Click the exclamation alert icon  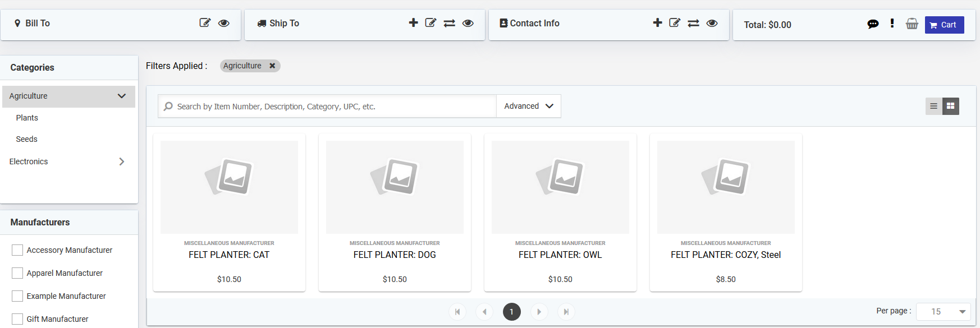pos(892,23)
